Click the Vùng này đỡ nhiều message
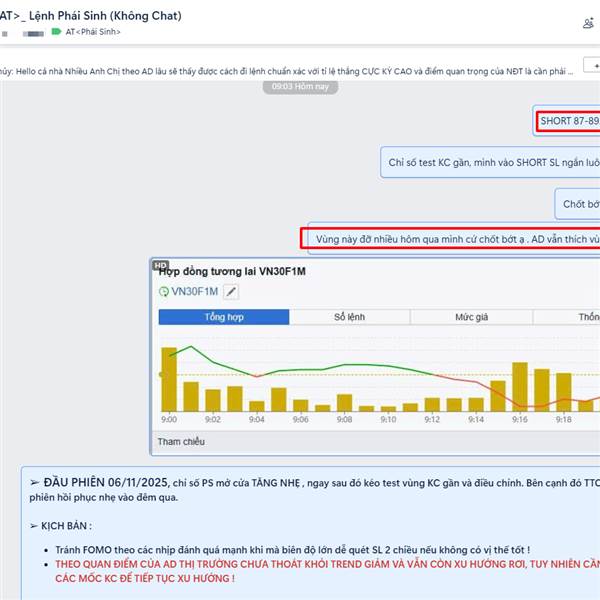 point(454,239)
